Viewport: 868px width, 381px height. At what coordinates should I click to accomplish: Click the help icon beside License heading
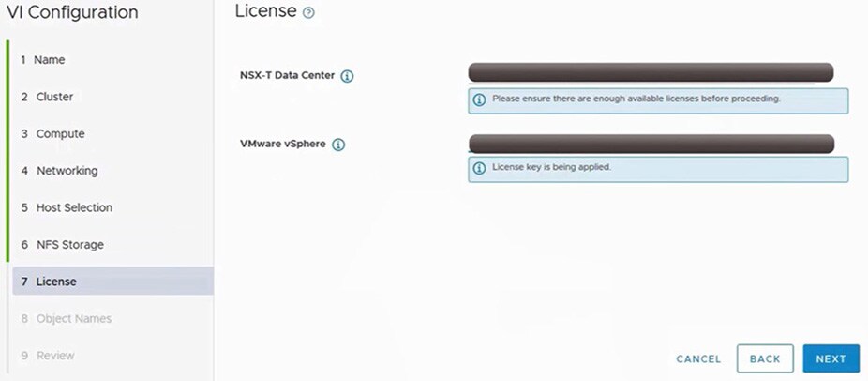[309, 12]
